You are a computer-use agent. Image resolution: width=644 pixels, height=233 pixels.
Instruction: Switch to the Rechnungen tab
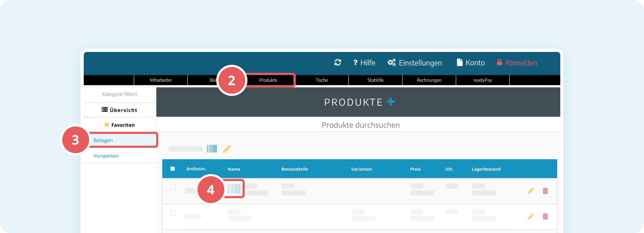(x=429, y=80)
